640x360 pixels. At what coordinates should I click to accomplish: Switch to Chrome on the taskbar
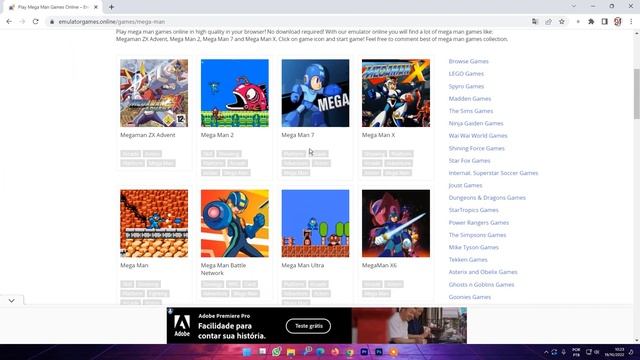(350, 352)
